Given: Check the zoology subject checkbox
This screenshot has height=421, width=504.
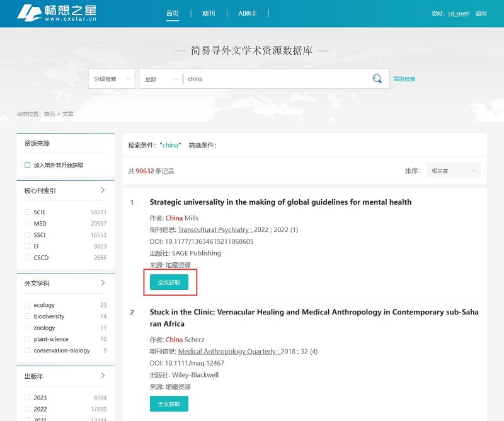Looking at the screenshot, I should click(x=27, y=327).
